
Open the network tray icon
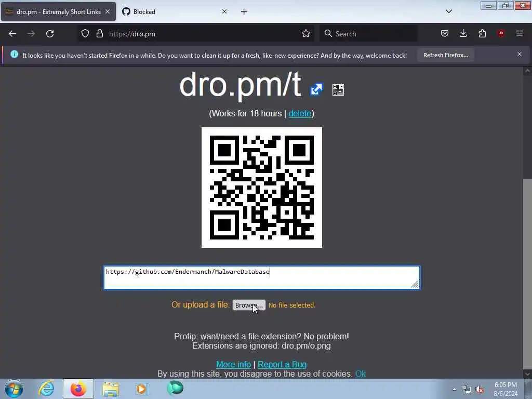click(x=467, y=390)
